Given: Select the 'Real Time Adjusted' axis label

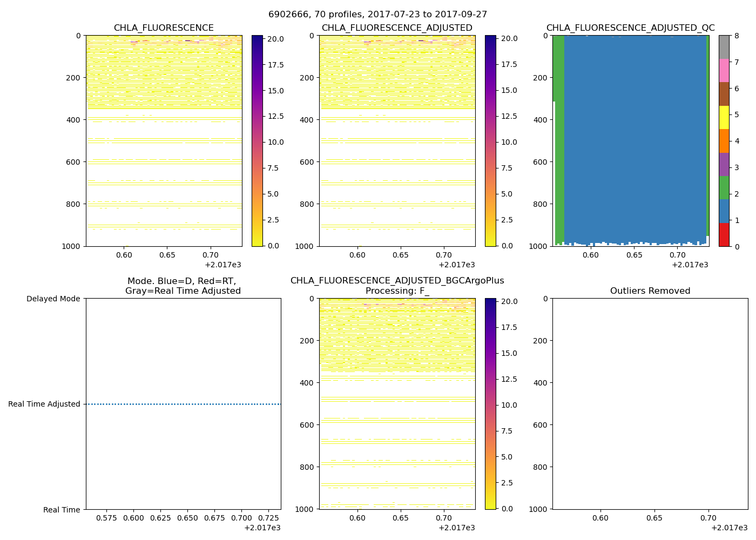Looking at the screenshot, I should tap(44, 404).
